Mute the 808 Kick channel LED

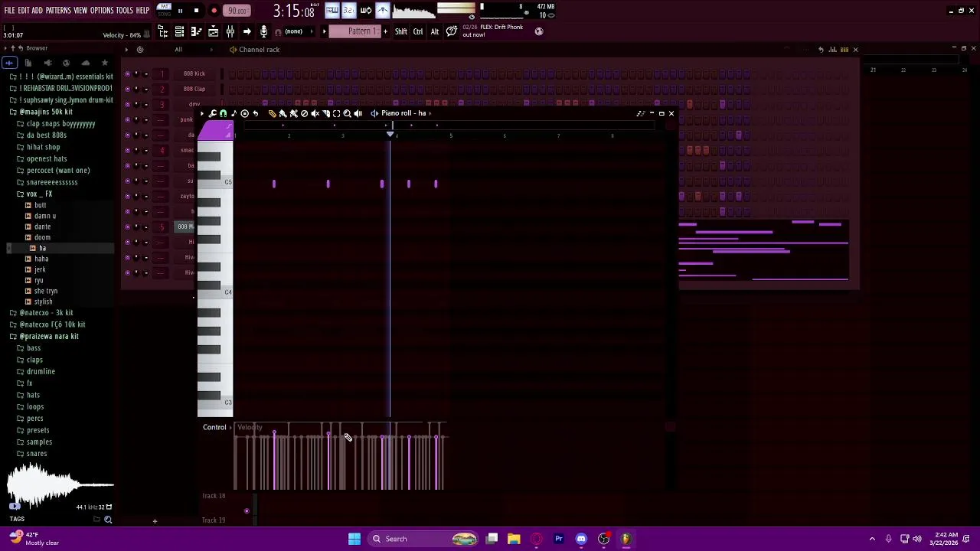pyautogui.click(x=127, y=73)
